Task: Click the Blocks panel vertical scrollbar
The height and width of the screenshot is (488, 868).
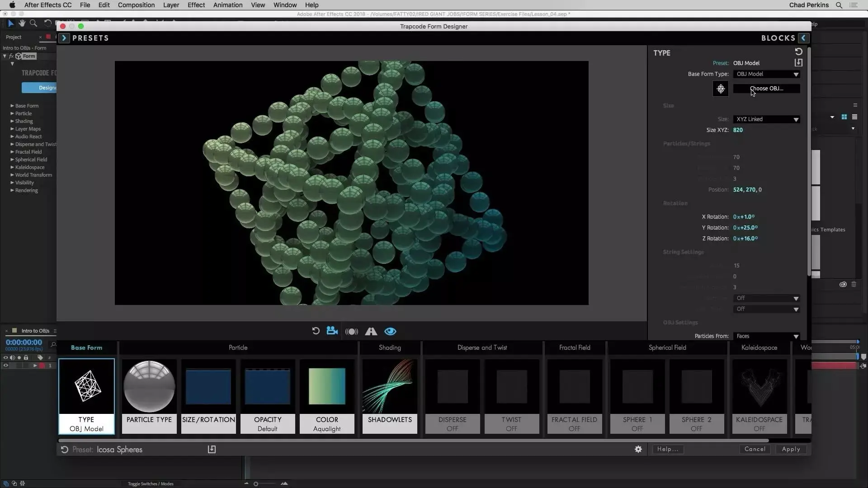Action: [x=809, y=160]
